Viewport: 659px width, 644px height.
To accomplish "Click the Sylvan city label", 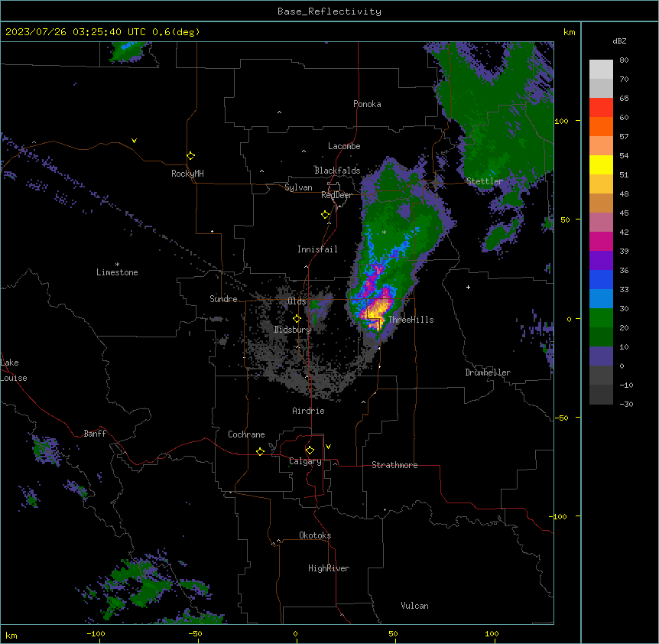I will pos(298,187).
